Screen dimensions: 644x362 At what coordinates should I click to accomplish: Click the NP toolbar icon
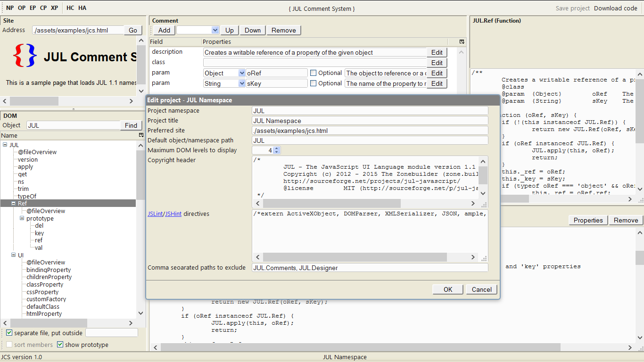[10, 8]
